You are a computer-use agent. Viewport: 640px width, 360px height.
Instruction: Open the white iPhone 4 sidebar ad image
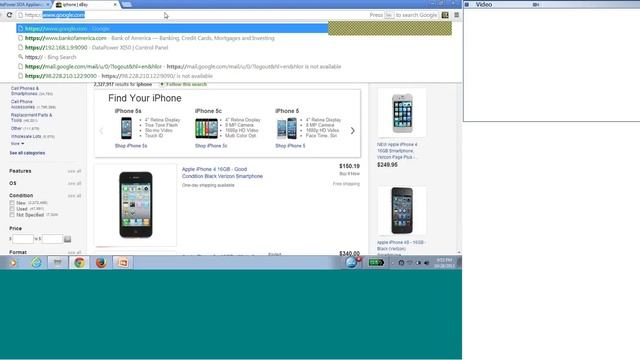pos(402,113)
